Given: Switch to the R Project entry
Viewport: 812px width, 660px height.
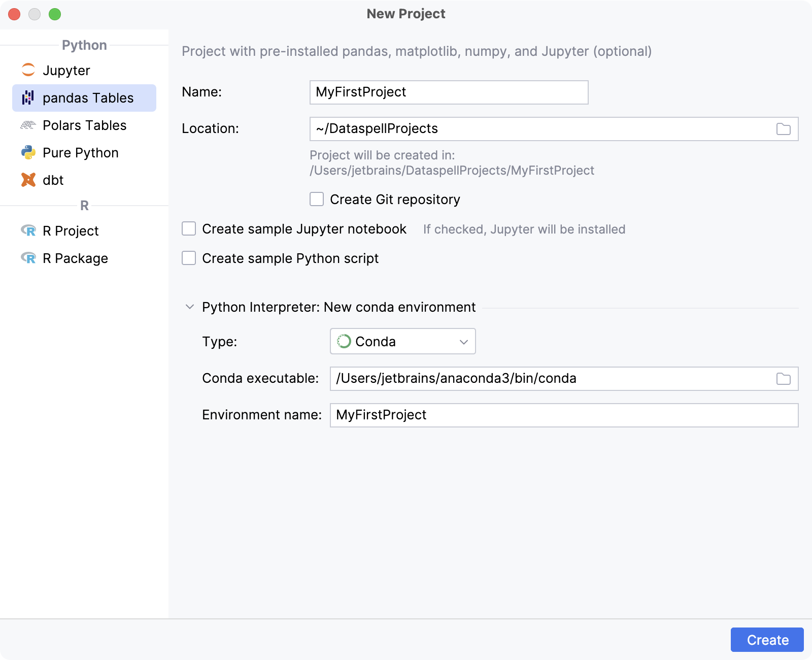Looking at the screenshot, I should click(x=71, y=230).
